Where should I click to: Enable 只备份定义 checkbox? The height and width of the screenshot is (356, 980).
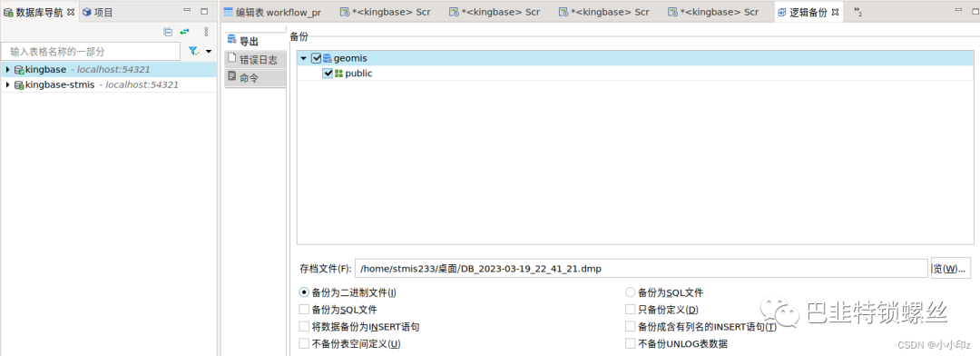(x=630, y=309)
